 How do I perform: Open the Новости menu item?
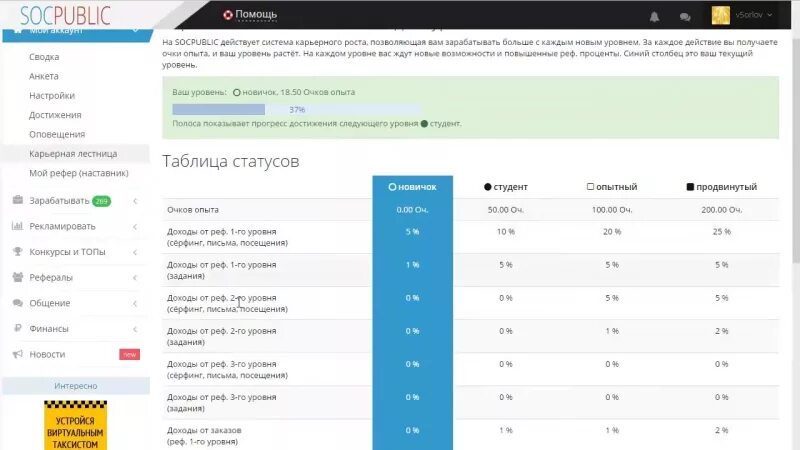click(x=47, y=354)
